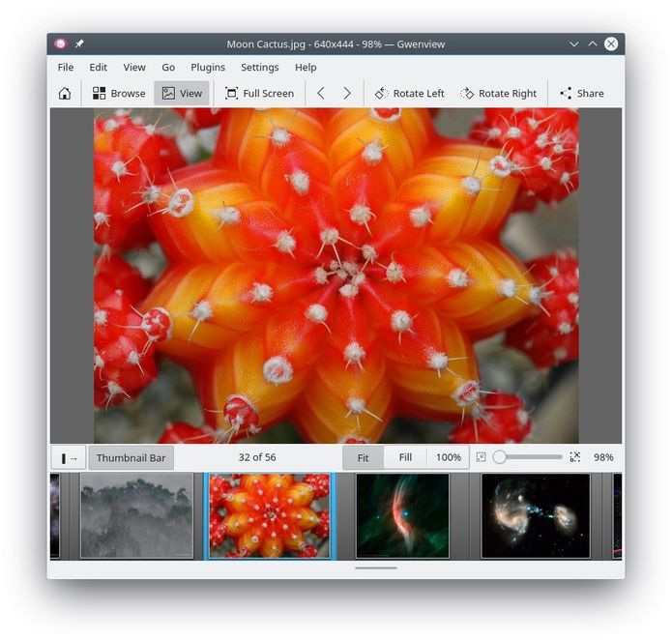Click the home start page icon
Viewport: 672px width, 640px height.
click(x=65, y=93)
